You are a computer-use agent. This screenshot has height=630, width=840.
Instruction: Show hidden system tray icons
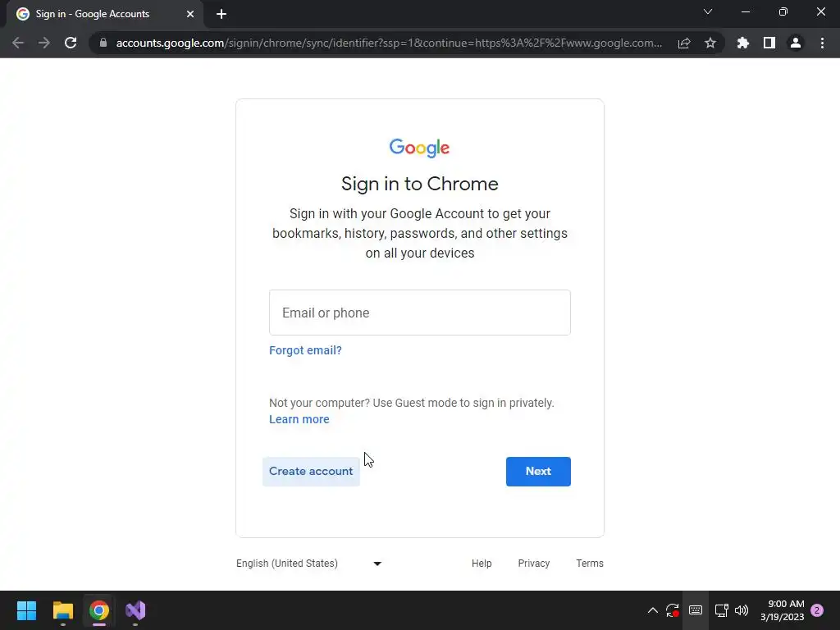tap(652, 610)
